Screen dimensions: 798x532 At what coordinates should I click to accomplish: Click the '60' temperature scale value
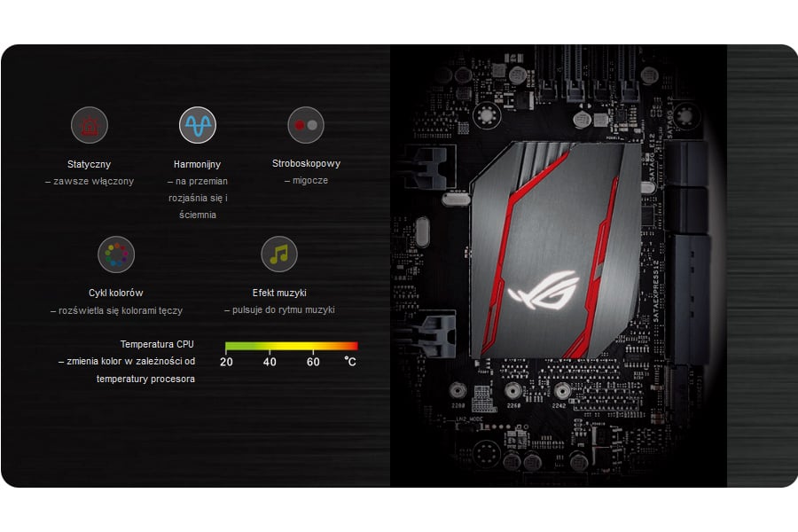(x=313, y=362)
